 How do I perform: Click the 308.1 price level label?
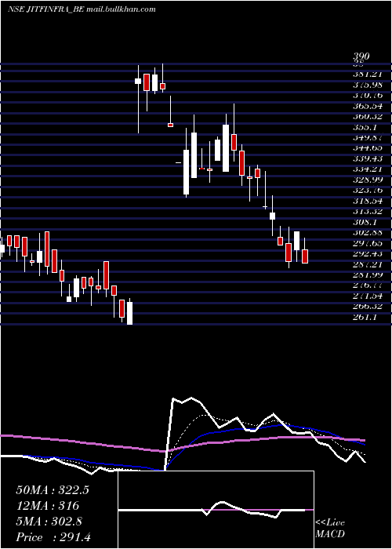(x=365, y=222)
